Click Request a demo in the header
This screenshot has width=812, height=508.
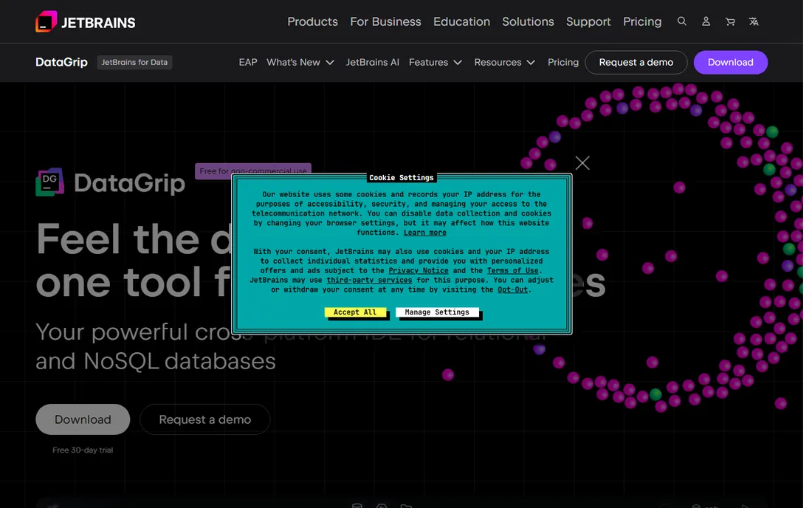click(x=636, y=62)
